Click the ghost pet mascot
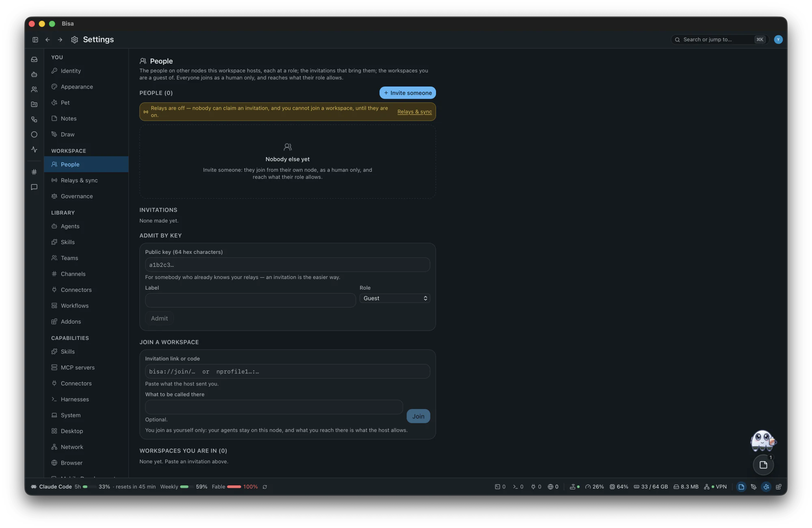The width and height of the screenshot is (812, 528). point(763,441)
